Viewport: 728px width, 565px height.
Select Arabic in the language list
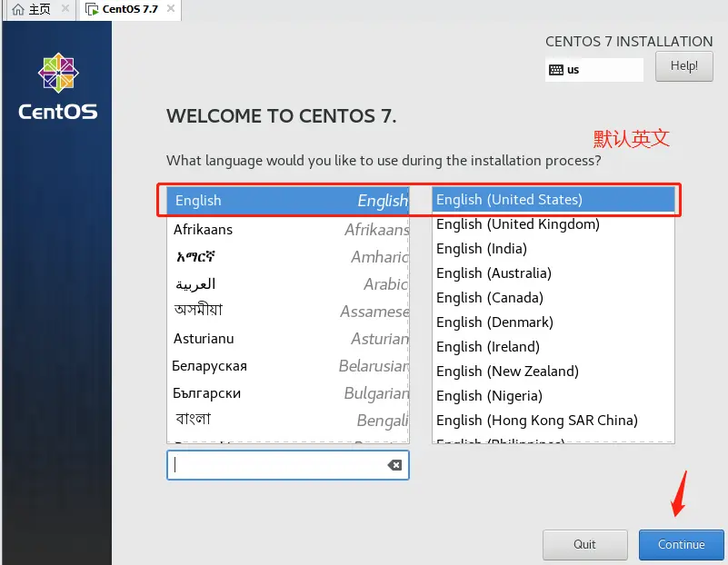[x=288, y=284]
